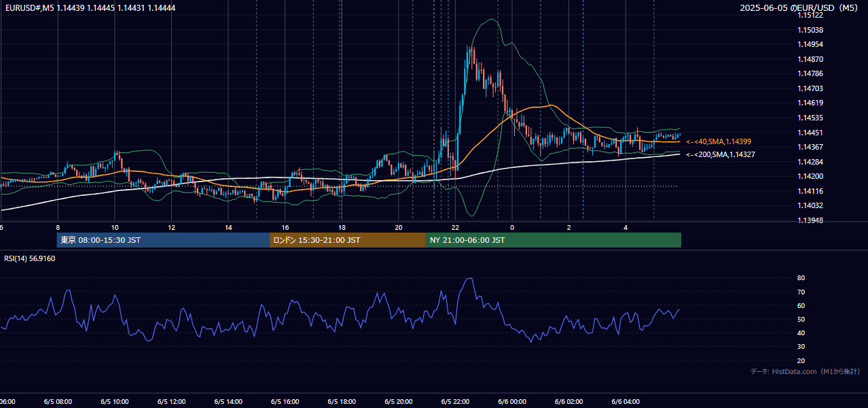Click price axis value 1.15038

(810, 30)
